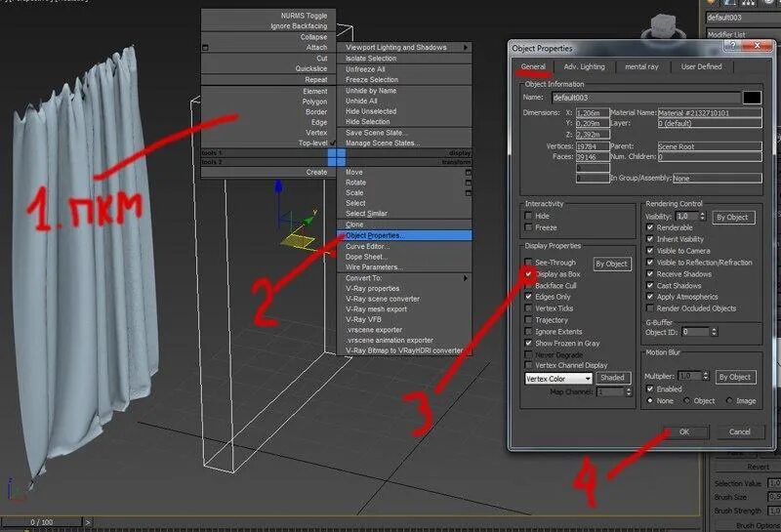Choose Isolate Selection in the quad menu
Viewport: 781px width, 532px height.
tap(404, 59)
